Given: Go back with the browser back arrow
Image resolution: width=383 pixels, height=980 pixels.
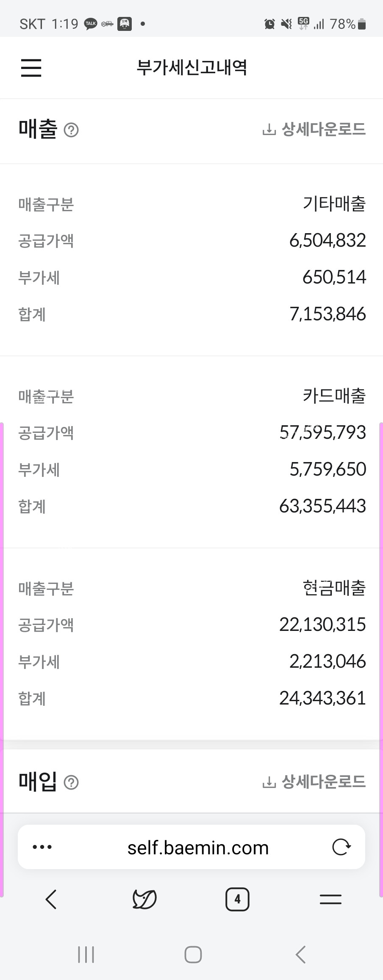Looking at the screenshot, I should pyautogui.click(x=51, y=899).
